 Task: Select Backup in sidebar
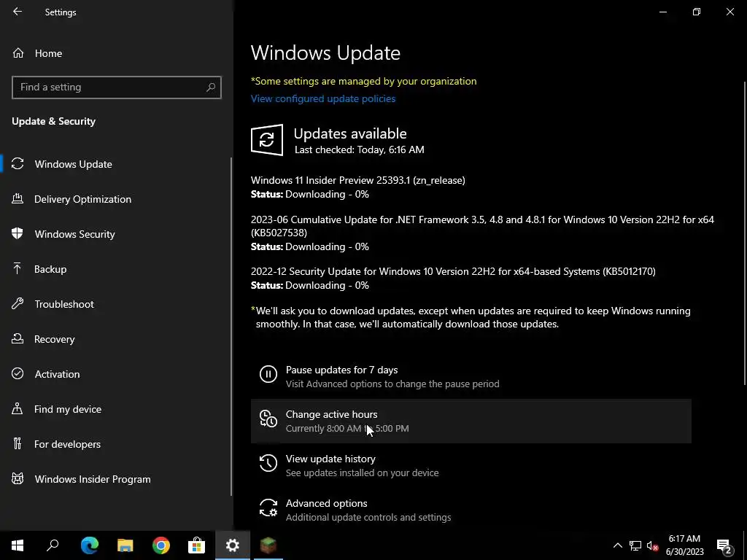point(115,269)
